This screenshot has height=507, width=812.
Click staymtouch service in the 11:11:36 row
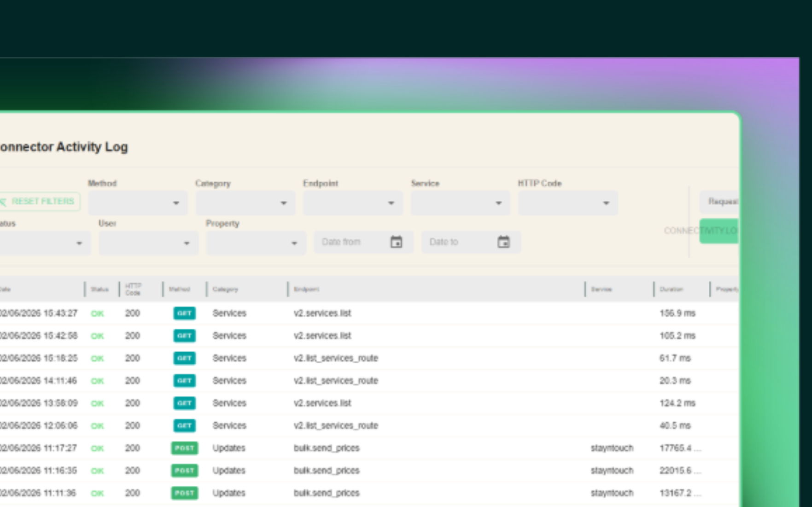612,493
